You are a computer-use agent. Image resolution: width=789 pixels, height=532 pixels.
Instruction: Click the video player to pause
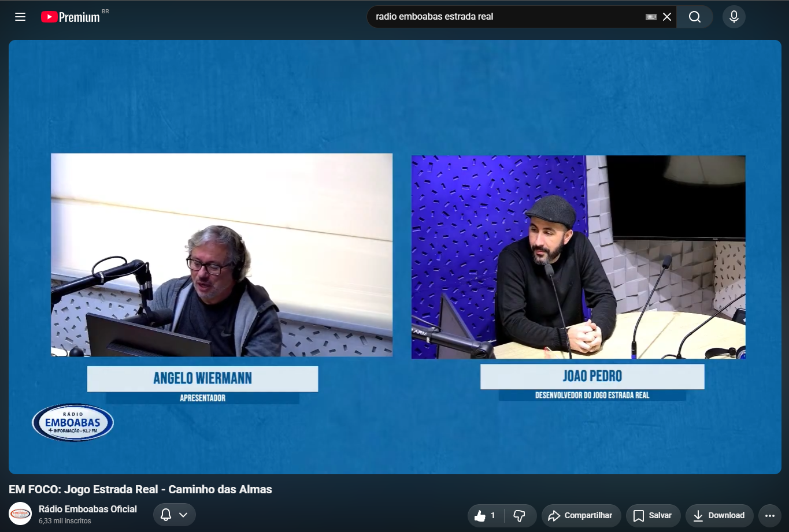(x=395, y=257)
